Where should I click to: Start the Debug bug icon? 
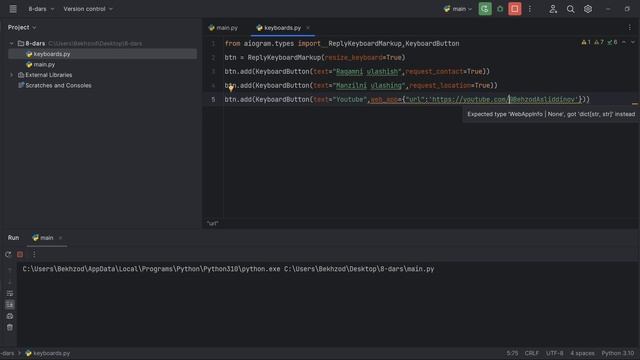[500, 9]
